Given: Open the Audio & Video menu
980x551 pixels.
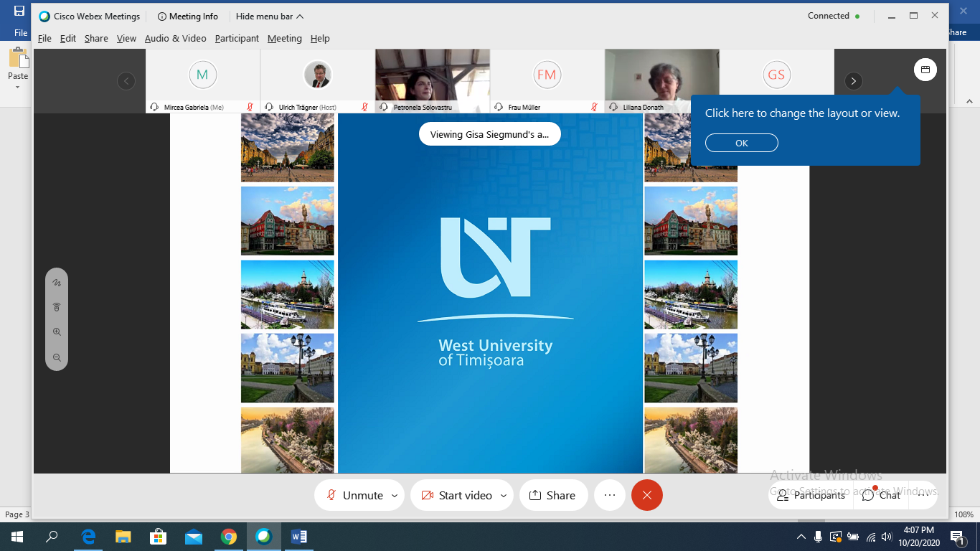Looking at the screenshot, I should [176, 39].
